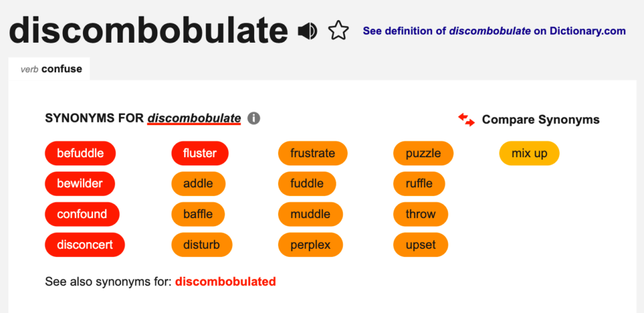Save word with the star icon

[x=338, y=31]
